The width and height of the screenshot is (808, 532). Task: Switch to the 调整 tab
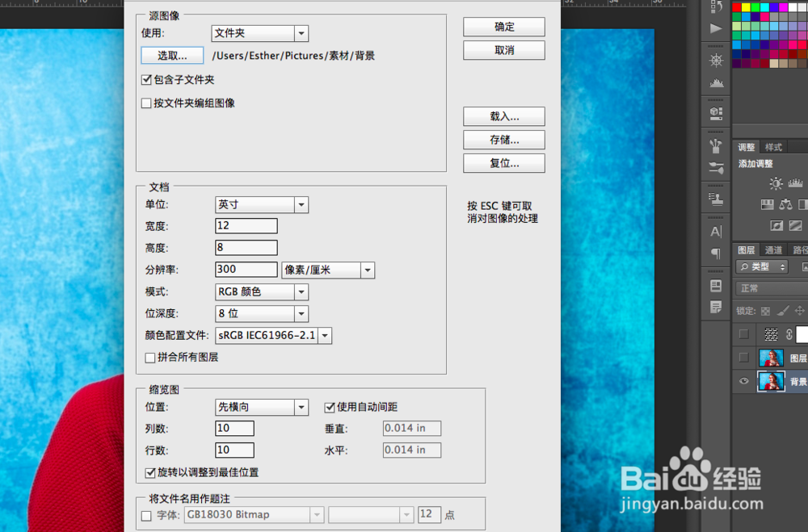(746, 147)
